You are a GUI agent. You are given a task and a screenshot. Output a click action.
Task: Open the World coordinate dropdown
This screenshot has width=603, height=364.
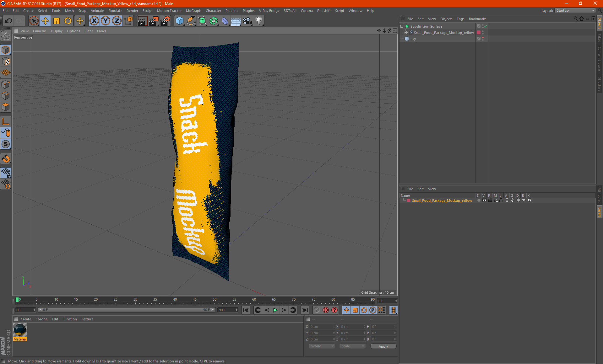[x=322, y=346]
